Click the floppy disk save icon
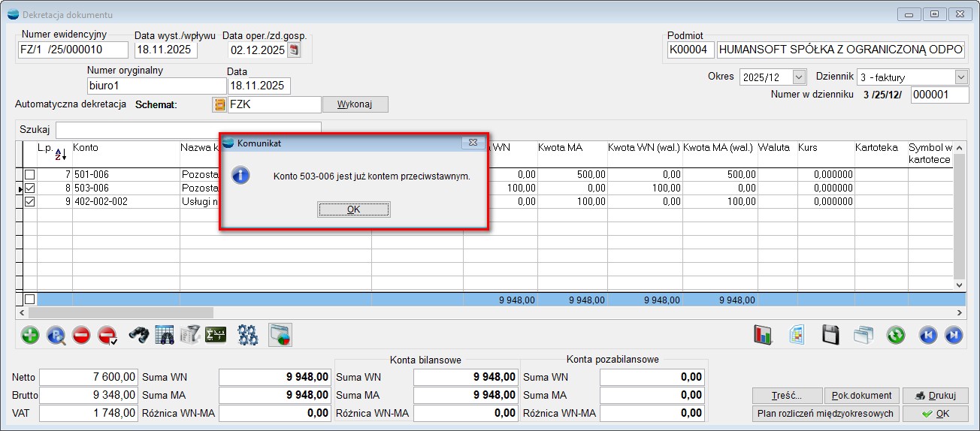Viewport: 980px width, 431px height. point(830,335)
